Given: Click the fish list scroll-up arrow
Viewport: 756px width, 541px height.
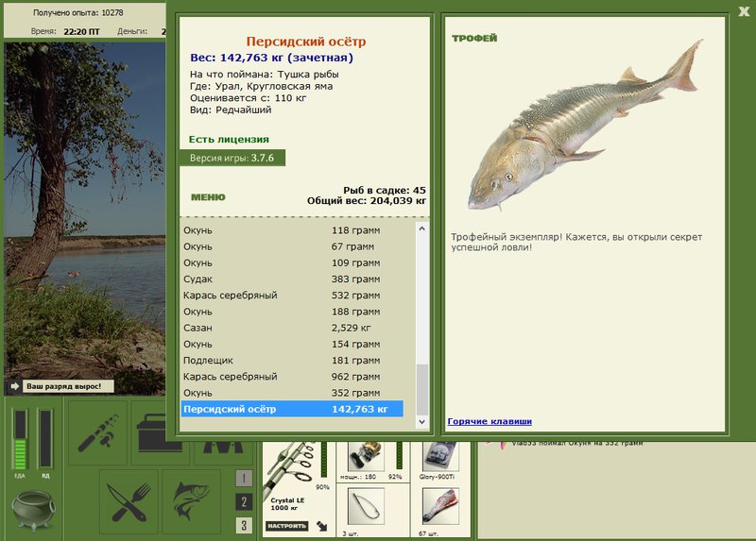Looking at the screenshot, I should 421,228.
